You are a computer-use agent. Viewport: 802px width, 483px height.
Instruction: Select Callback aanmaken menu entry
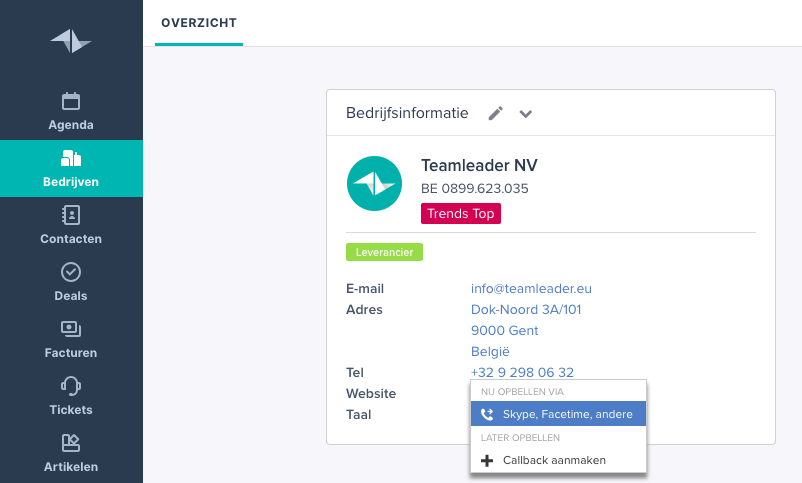pyautogui.click(x=559, y=460)
